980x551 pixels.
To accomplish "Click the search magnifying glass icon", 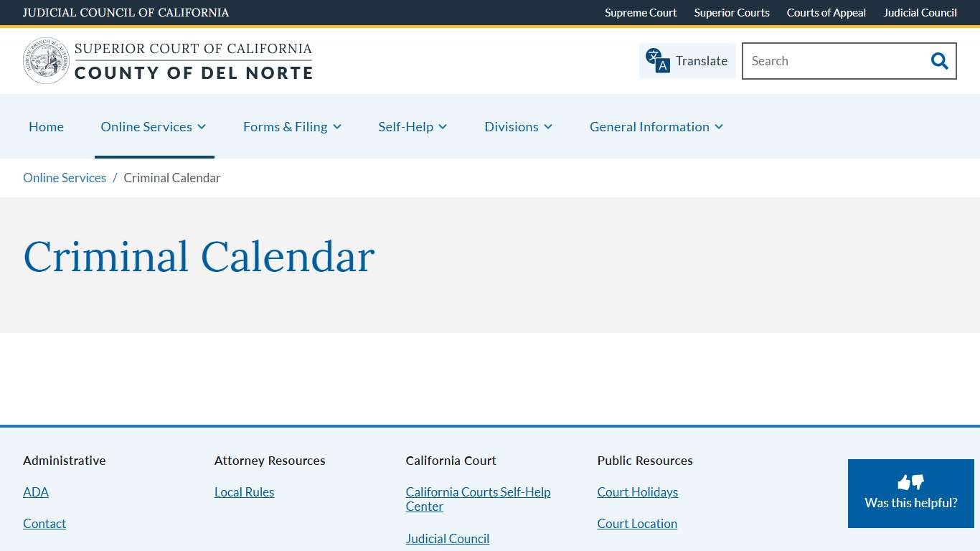I will (x=939, y=61).
